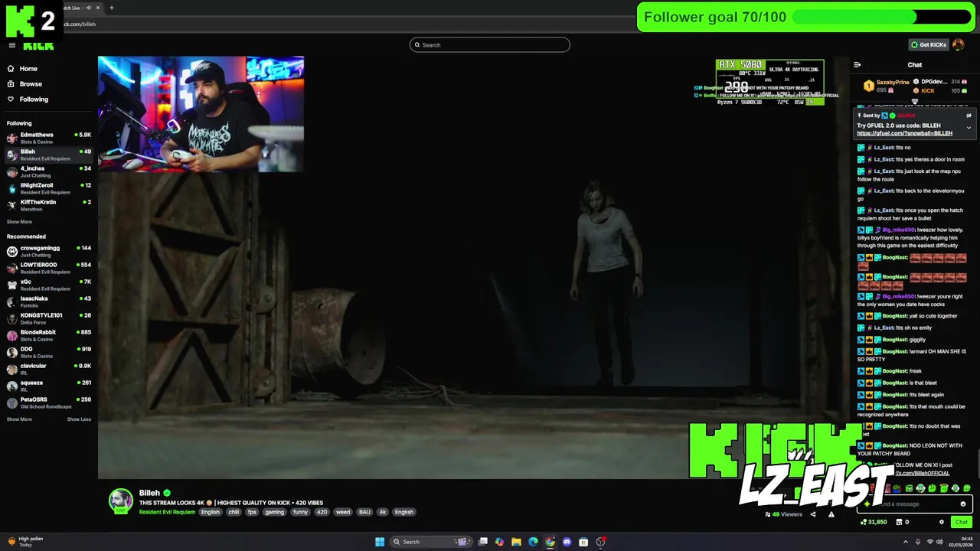Select the 4k tag
Screen dimensions: 980x551
pyautogui.click(x=383, y=512)
